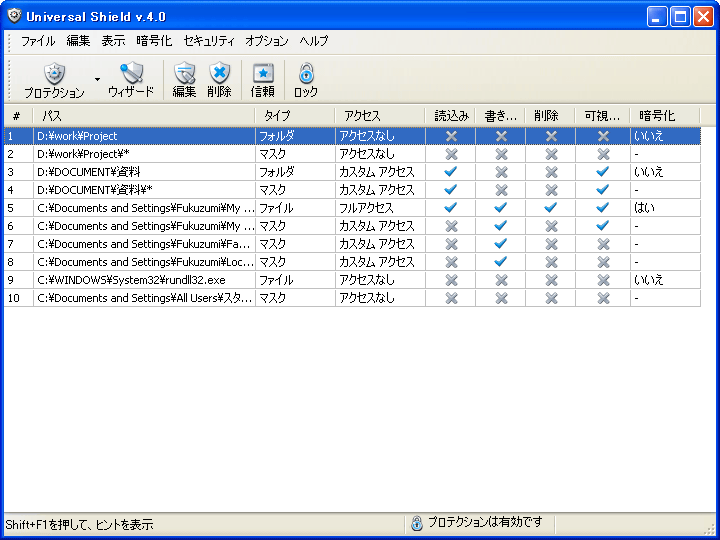The height and width of the screenshot is (540, 720).
Task: Toggle 書き込み permission for row 5
Action: 501,208
